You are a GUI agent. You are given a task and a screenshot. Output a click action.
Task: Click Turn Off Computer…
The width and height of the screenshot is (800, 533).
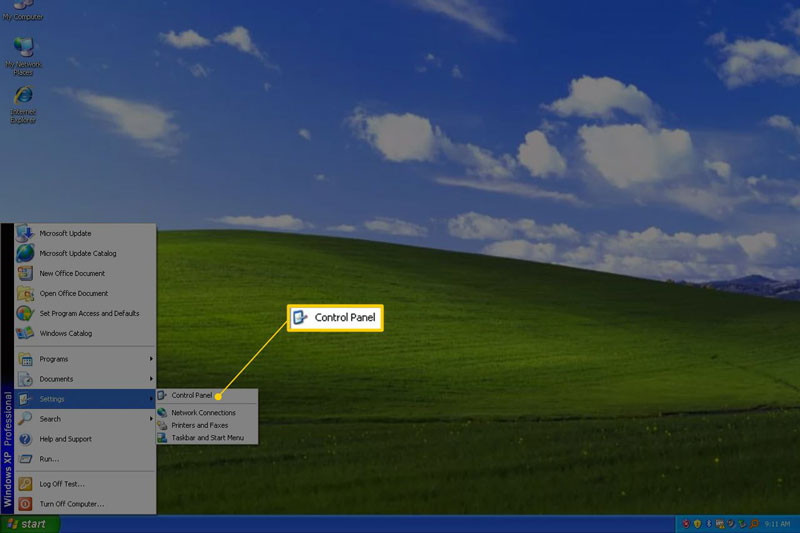85,504
